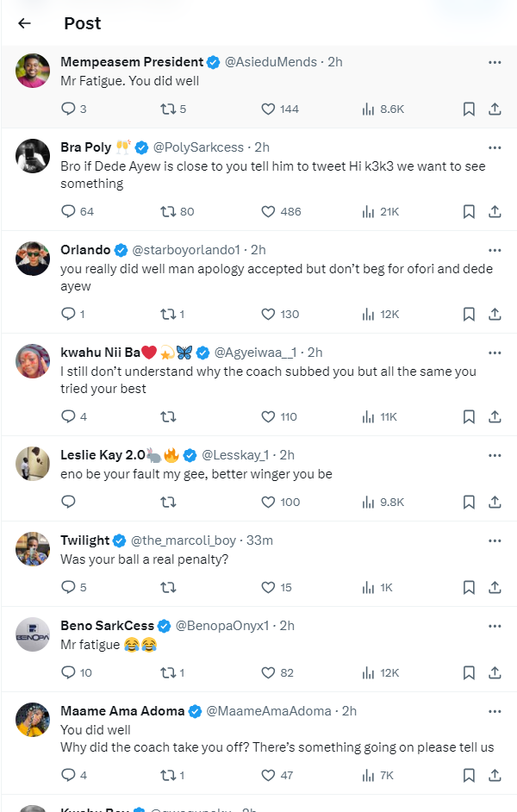Viewport: 517px width, 812px height.
Task: View analytics on Twilight's reply
Action: (x=368, y=587)
